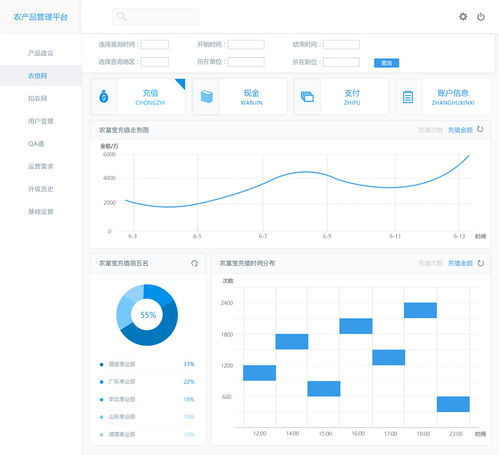Select the 现金 cash stack icon
The width and height of the screenshot is (499, 455).
click(207, 97)
